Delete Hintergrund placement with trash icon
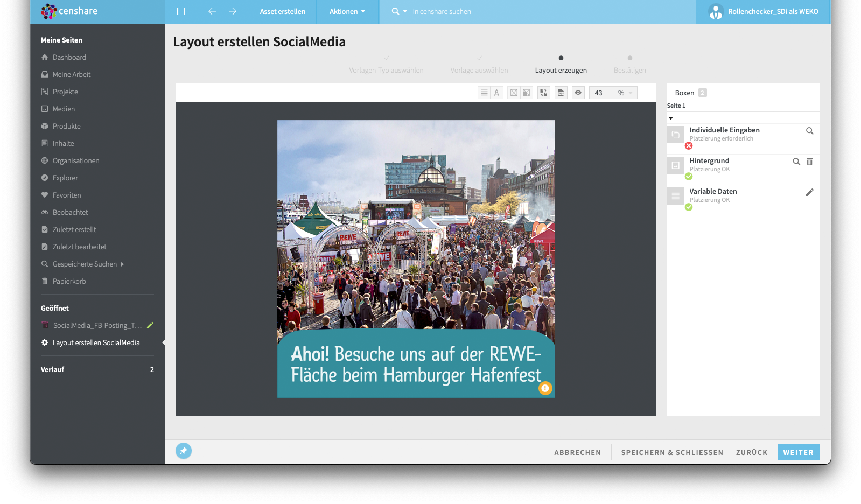Image resolution: width=861 pixels, height=504 pixels. tap(809, 162)
